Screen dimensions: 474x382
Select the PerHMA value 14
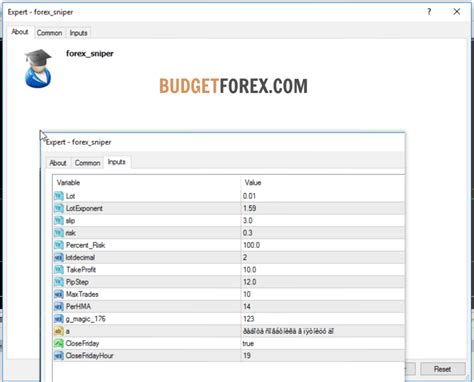pos(247,306)
